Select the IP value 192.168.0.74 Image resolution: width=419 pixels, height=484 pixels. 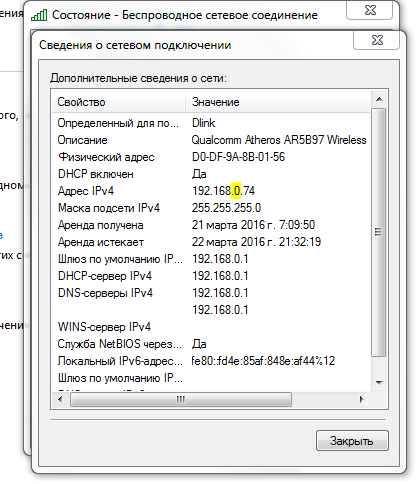pos(223,191)
